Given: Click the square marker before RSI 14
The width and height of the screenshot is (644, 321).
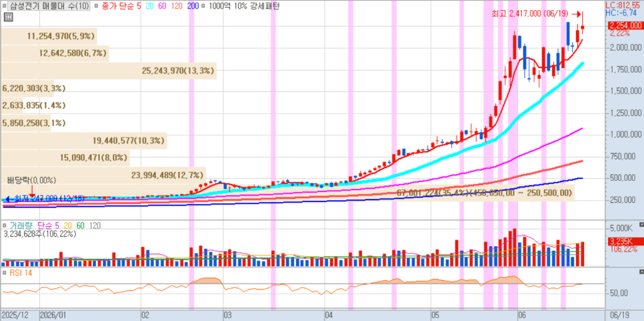Looking at the screenshot, I should 5,273.
